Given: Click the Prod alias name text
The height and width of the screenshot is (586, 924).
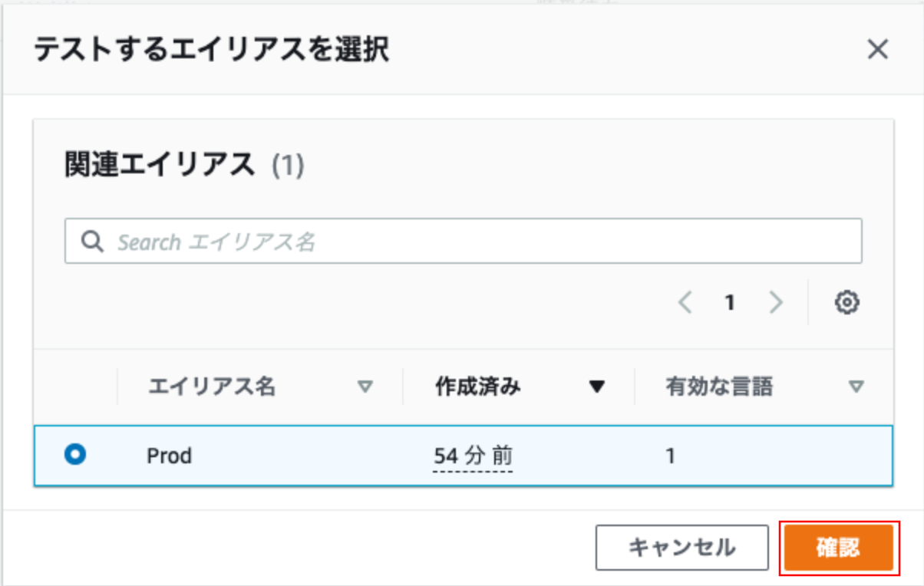Looking at the screenshot, I should (x=169, y=456).
